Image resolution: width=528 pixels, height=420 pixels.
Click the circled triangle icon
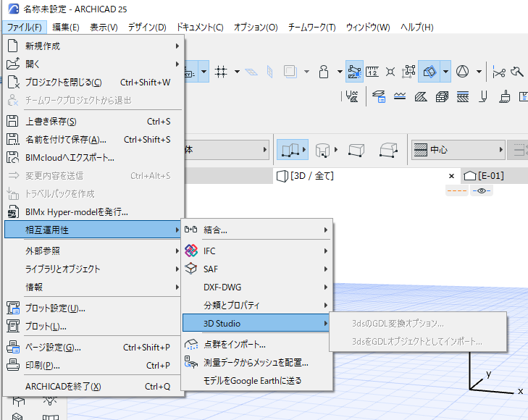[462, 72]
